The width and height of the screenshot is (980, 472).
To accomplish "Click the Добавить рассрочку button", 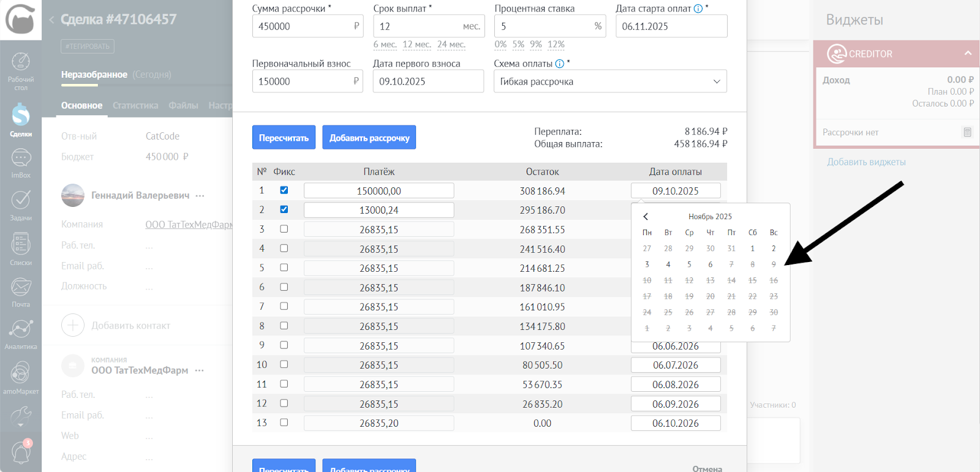I will [x=369, y=138].
